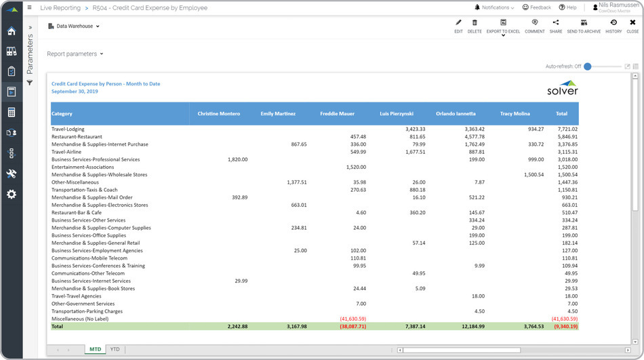Click the Auto-refresh slider handle
The image size is (644, 360).
click(588, 66)
